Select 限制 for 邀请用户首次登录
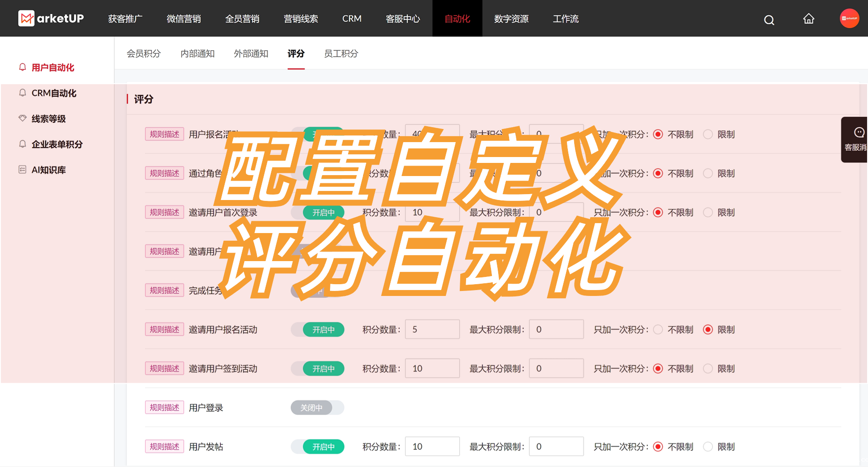The height and width of the screenshot is (467, 868). (x=708, y=212)
